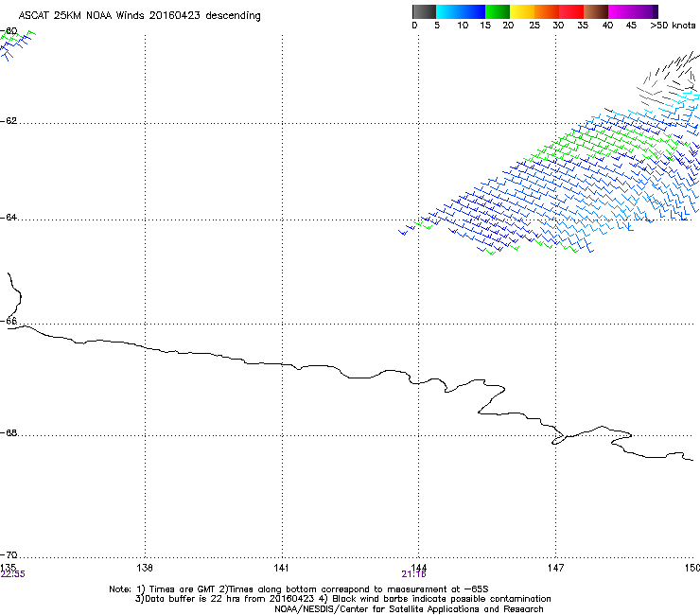
Task: Click the latitude label '-70'
Action: tap(9, 555)
